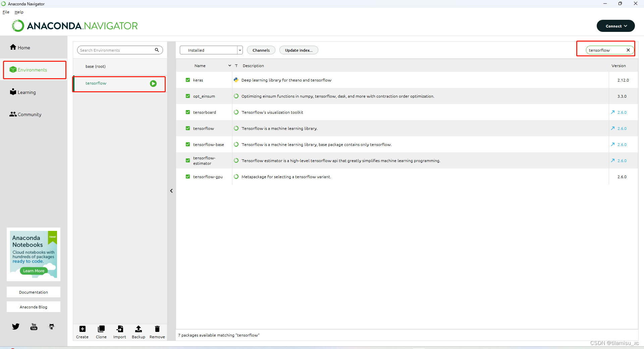The width and height of the screenshot is (644, 349).
Task: Toggle the tensorboard package checkbox
Action: 188,112
